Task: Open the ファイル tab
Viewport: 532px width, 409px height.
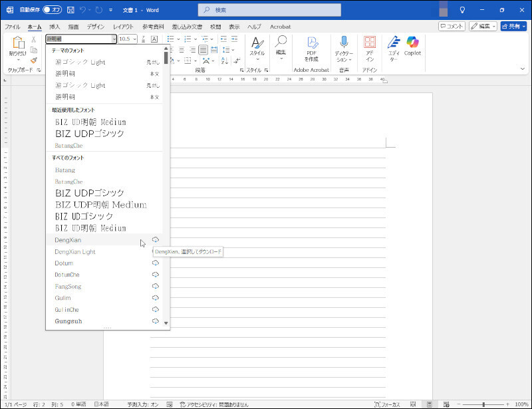Action: coord(13,27)
